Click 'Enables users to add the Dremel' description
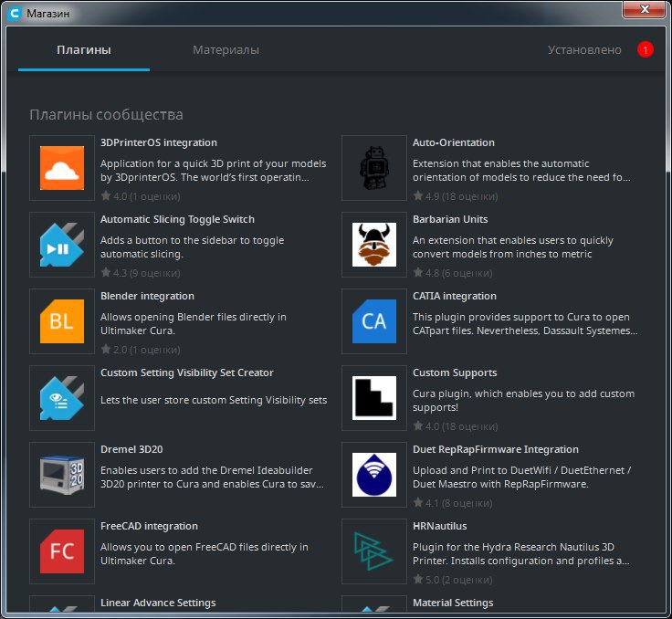 pos(212,477)
